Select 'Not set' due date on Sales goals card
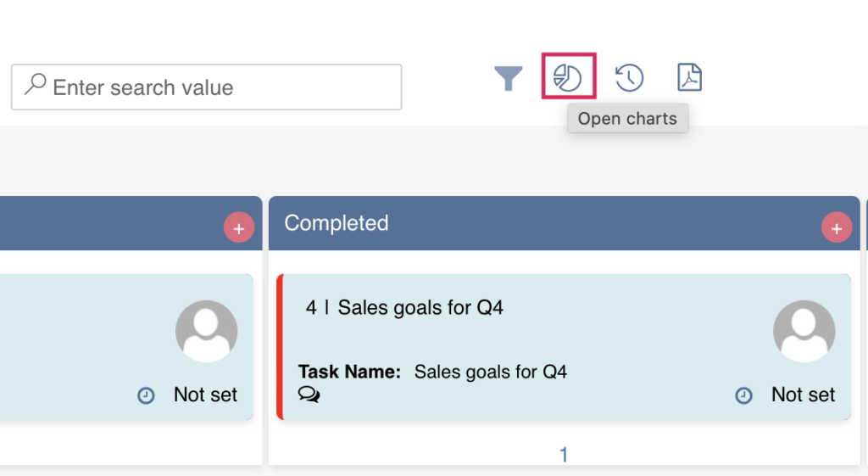 coord(804,395)
